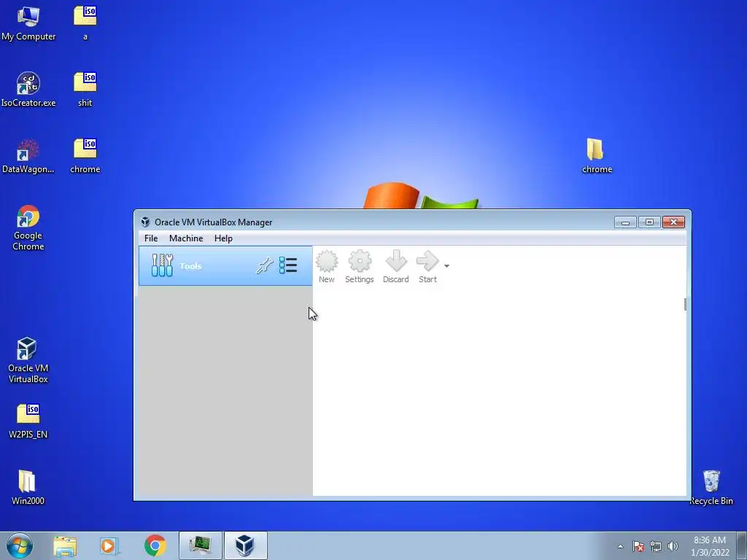Expand the Start button dropdown arrow

point(446,265)
